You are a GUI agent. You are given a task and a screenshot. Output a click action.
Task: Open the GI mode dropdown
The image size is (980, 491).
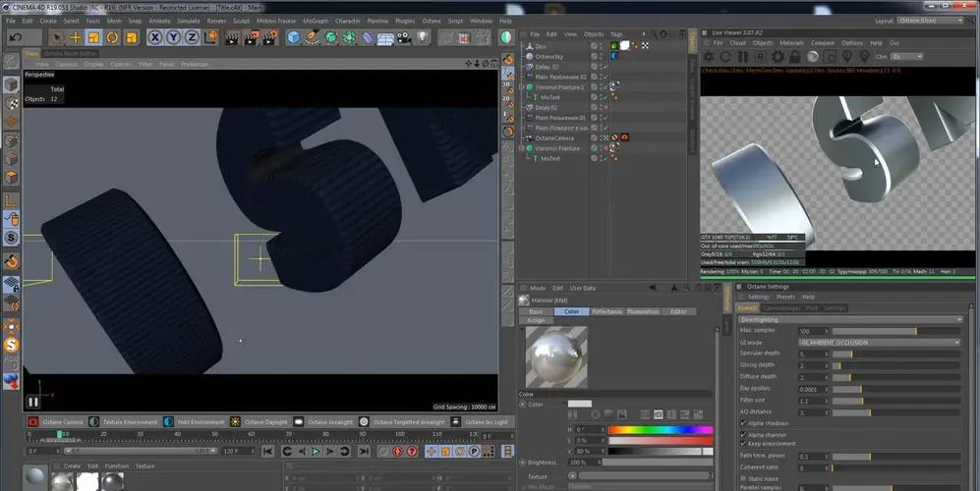(878, 342)
